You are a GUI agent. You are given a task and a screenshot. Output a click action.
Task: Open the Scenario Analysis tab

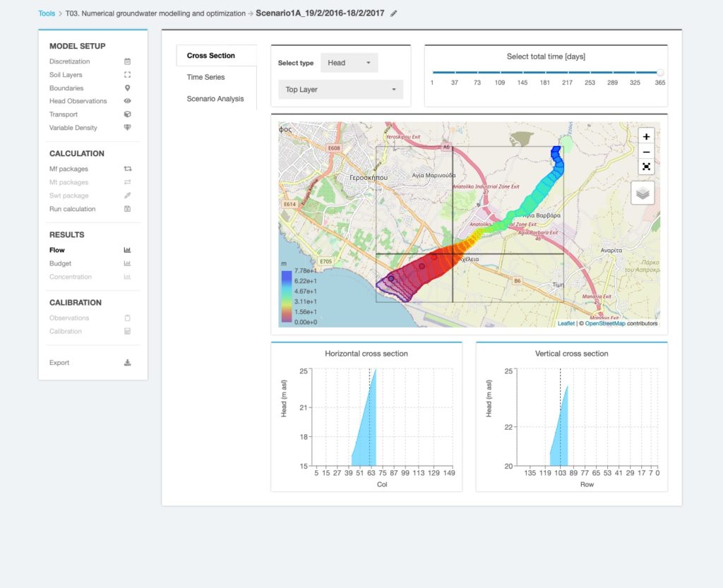pos(215,98)
